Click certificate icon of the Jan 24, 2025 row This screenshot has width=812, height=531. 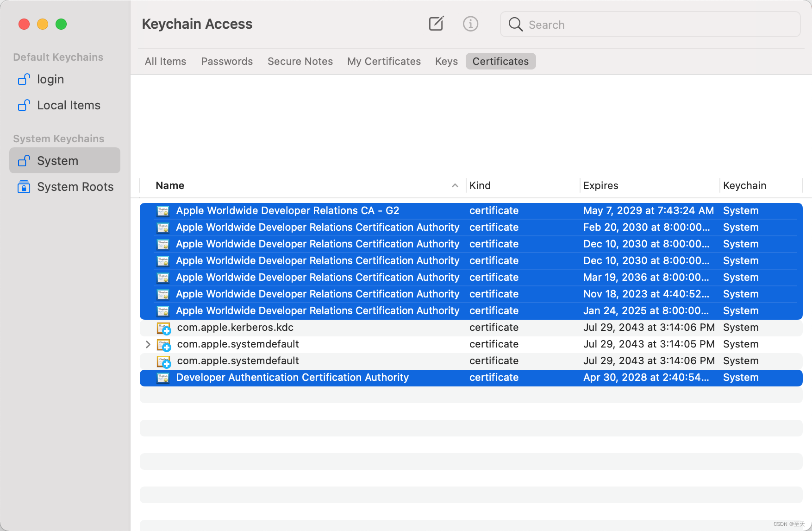(x=163, y=311)
